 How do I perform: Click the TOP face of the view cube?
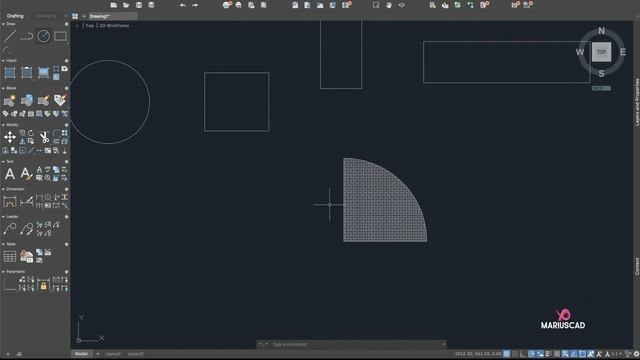[602, 52]
